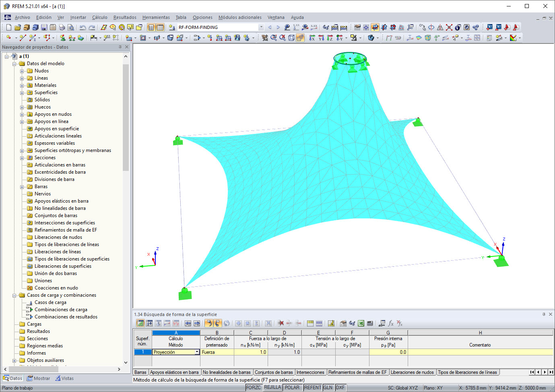This screenshot has width=555, height=392.
Task: Click the delete red X icon in toolbar
Action: point(449,27)
